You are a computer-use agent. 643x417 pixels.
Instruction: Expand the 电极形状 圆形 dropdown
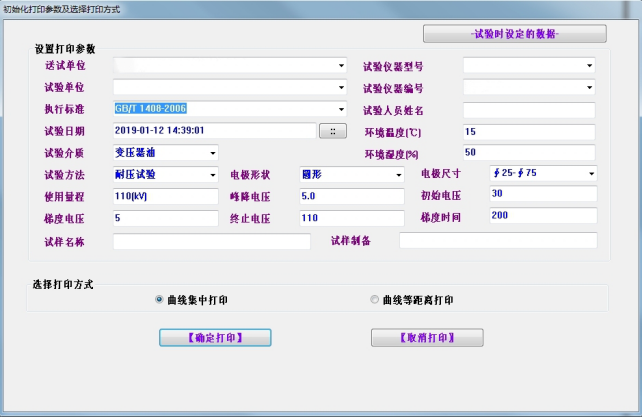coord(397,174)
